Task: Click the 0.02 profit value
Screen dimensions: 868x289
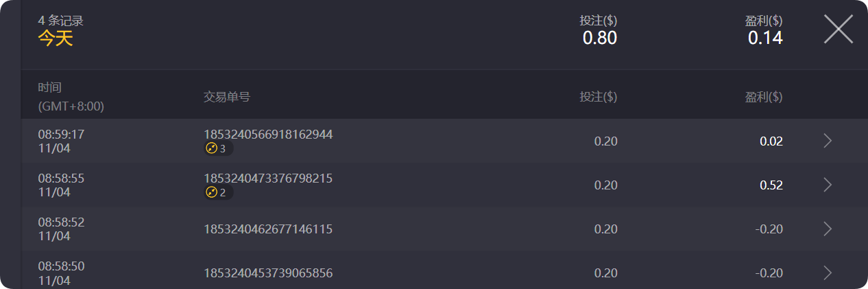Action: (x=771, y=141)
